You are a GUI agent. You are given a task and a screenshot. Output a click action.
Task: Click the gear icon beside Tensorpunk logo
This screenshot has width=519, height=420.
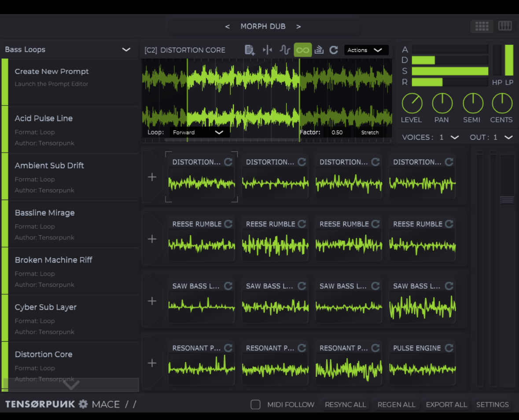click(x=83, y=404)
